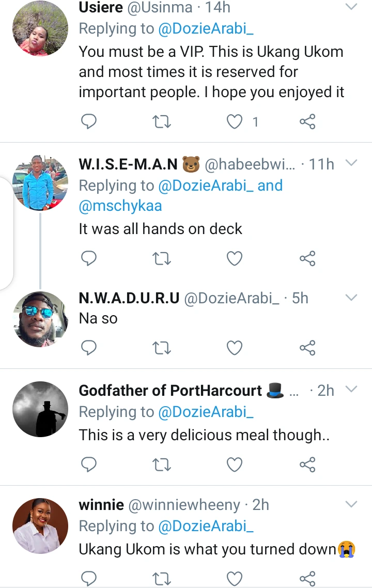372x588 pixels.
Task: Expand options on W.I.S.E-M.A.N's tweet
Action: coord(351,163)
